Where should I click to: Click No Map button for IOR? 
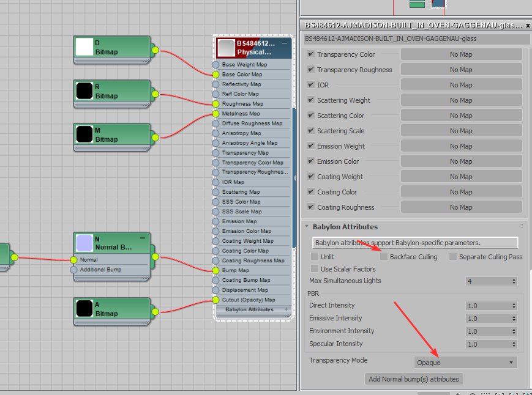(461, 85)
